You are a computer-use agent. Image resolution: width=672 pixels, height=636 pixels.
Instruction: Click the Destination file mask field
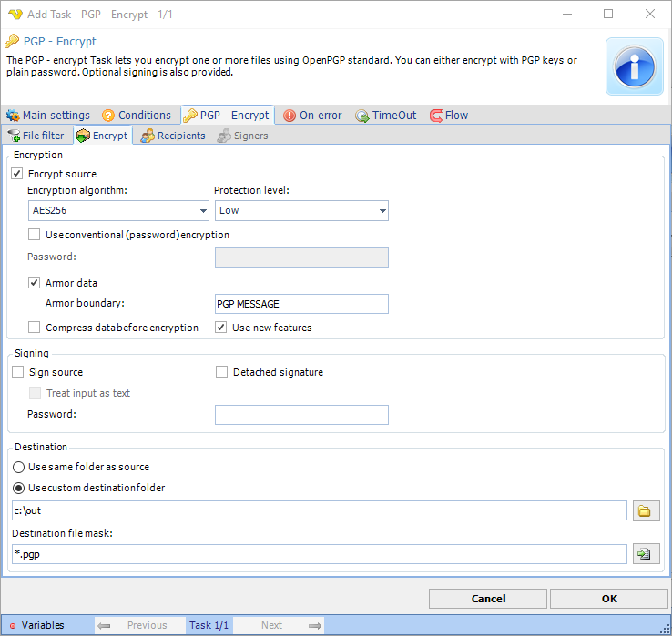(x=319, y=553)
